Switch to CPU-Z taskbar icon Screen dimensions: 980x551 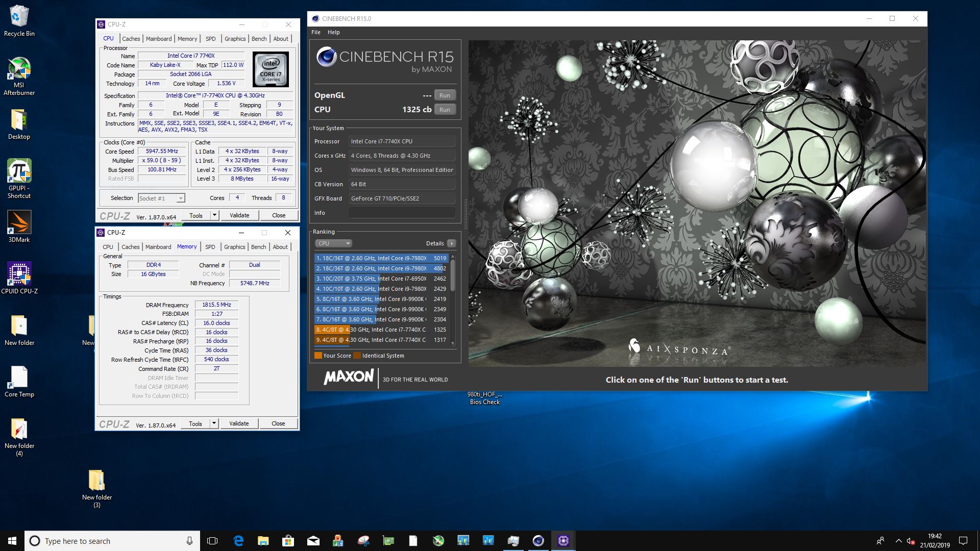point(563,541)
